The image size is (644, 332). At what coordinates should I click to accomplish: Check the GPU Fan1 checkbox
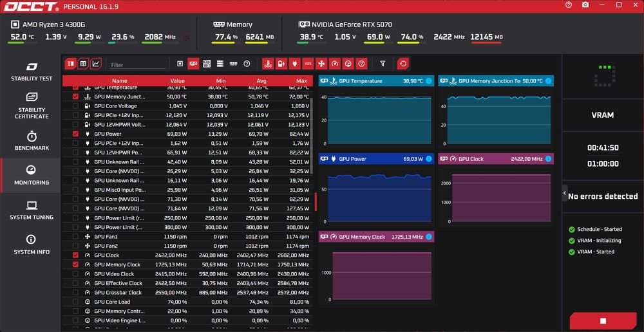75,236
